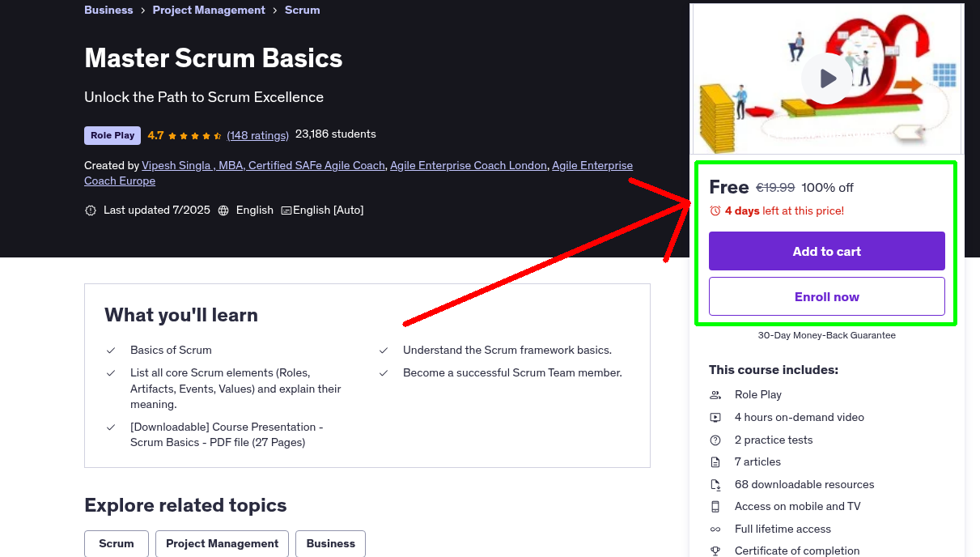Viewport: 980px width, 557px height.
Task: Click the checkmark beside Basics of Scrum
Action: (111, 351)
